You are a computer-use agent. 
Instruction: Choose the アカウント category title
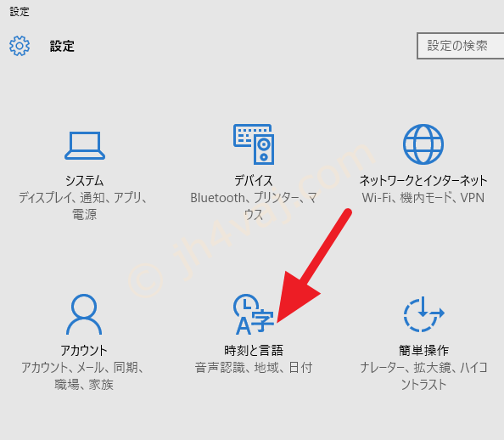tap(84, 350)
